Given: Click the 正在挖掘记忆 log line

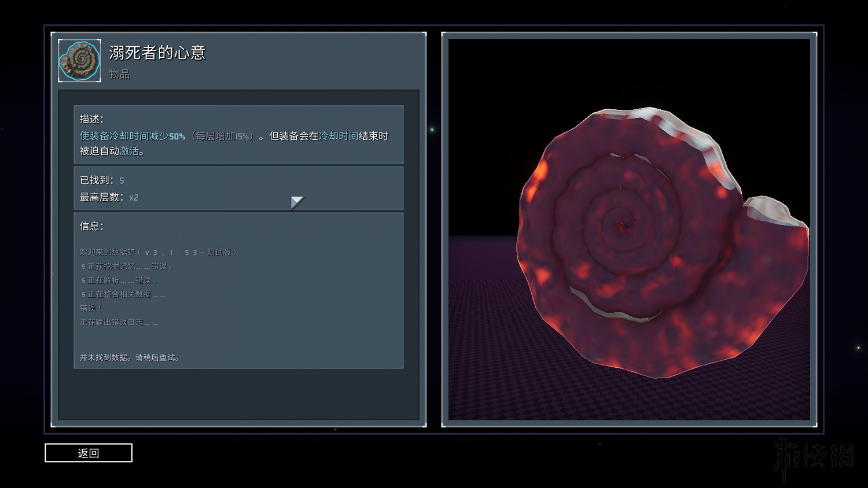Looking at the screenshot, I should [127, 267].
